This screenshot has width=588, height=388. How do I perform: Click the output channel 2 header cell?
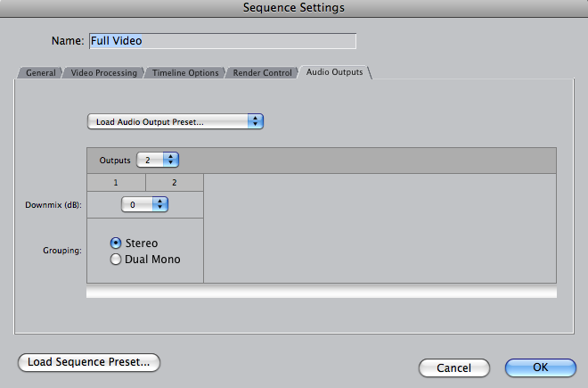(175, 183)
